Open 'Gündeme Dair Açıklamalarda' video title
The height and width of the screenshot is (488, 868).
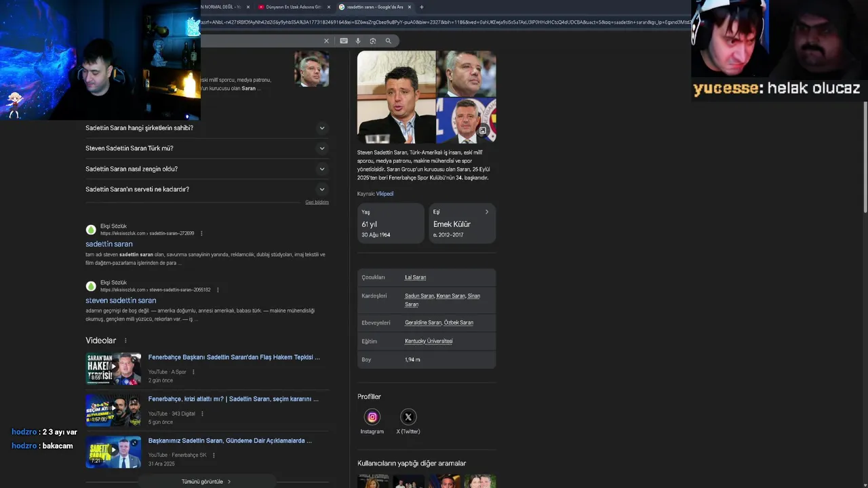point(230,441)
